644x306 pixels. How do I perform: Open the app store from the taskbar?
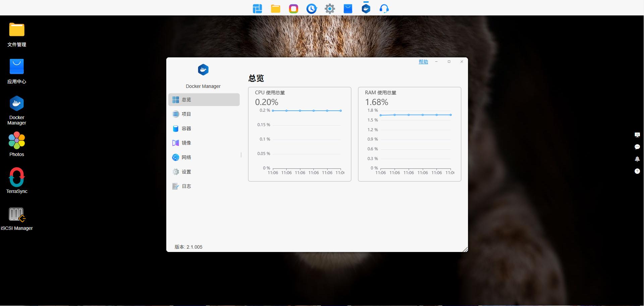pyautogui.click(x=348, y=8)
